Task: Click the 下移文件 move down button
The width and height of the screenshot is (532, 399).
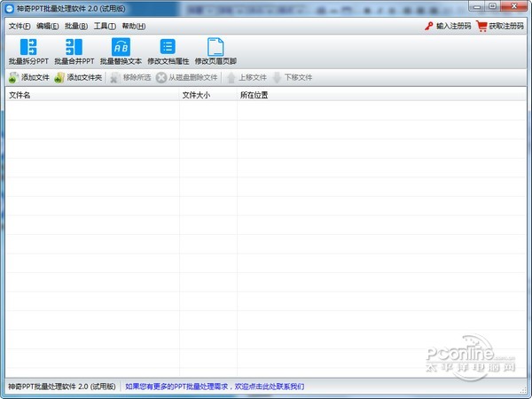Action: pyautogui.click(x=292, y=77)
